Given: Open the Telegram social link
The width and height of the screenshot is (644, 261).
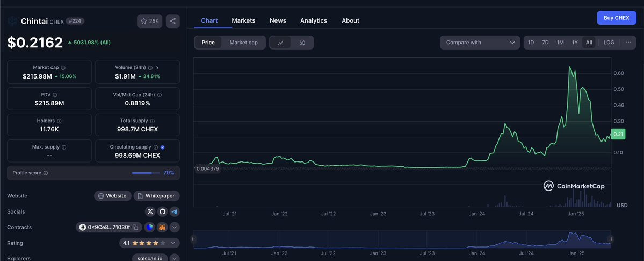Looking at the screenshot, I should [175, 211].
